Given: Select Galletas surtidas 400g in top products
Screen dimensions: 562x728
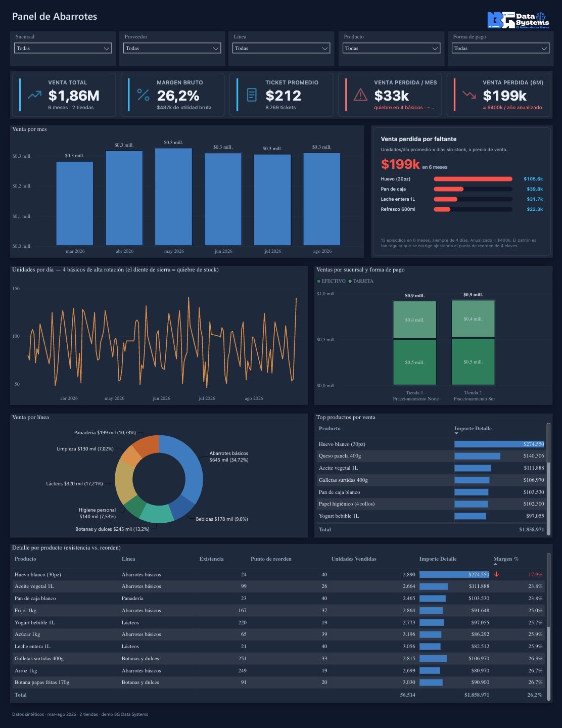Looking at the screenshot, I should [431, 480].
